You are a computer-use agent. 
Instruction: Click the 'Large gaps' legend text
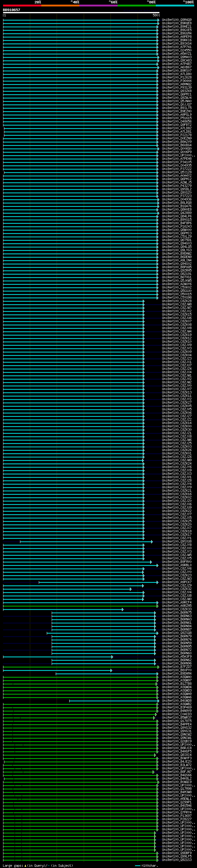(12, 865)
